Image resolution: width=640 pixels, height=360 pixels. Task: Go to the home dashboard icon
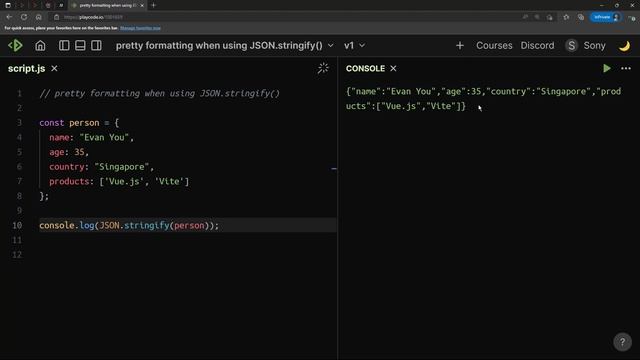(x=40, y=45)
